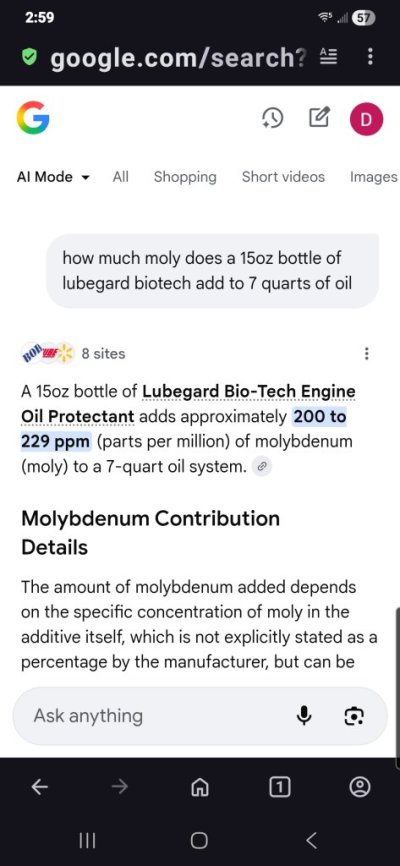Tap the microphone voice search icon
Viewport: 400px width, 866px height.
[304, 716]
